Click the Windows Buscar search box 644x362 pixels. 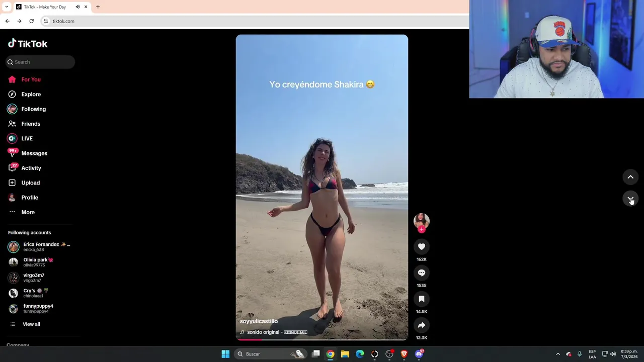[x=271, y=354]
